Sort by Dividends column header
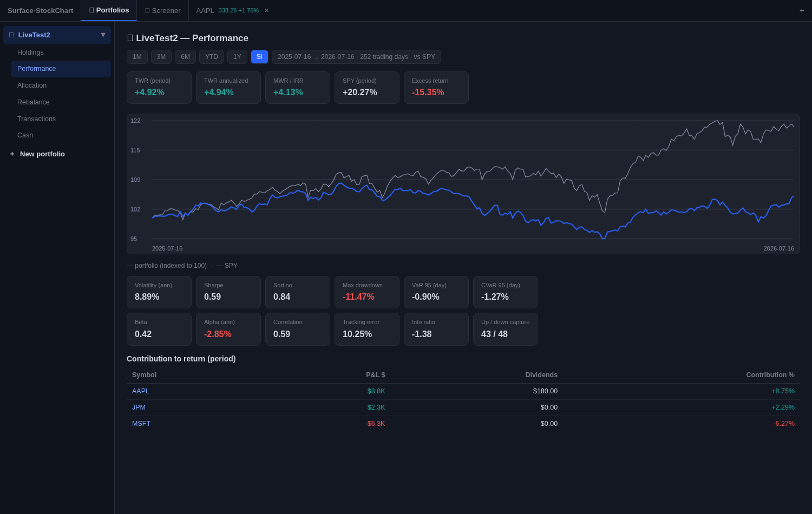The width and height of the screenshot is (812, 514). pyautogui.click(x=541, y=375)
